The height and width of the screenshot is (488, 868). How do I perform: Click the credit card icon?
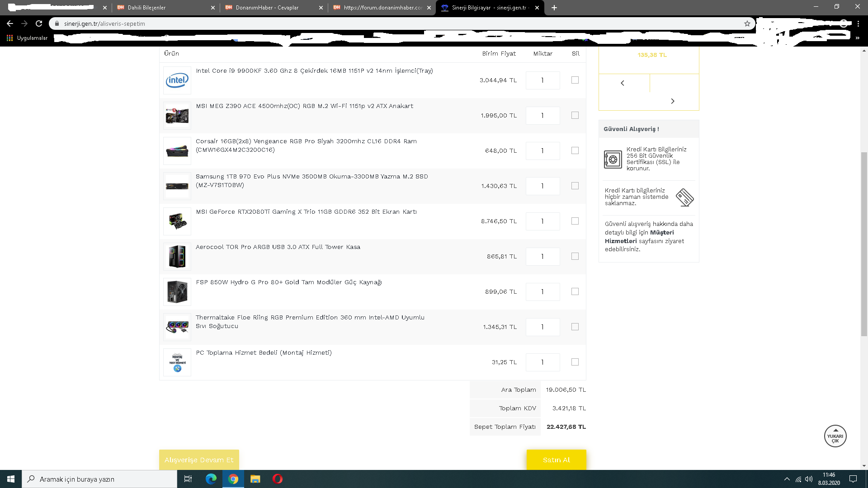tap(684, 197)
